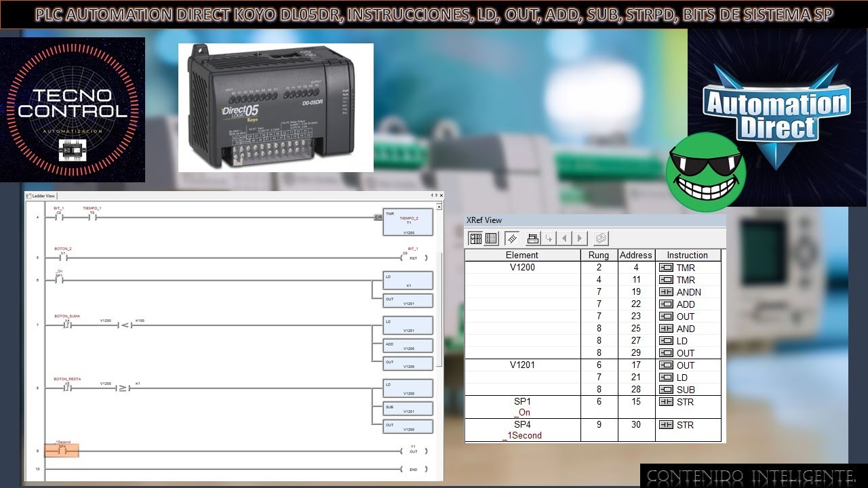Click the DirectLogic 05 PLC photo
This screenshot has width=868, height=488.
click(x=275, y=107)
